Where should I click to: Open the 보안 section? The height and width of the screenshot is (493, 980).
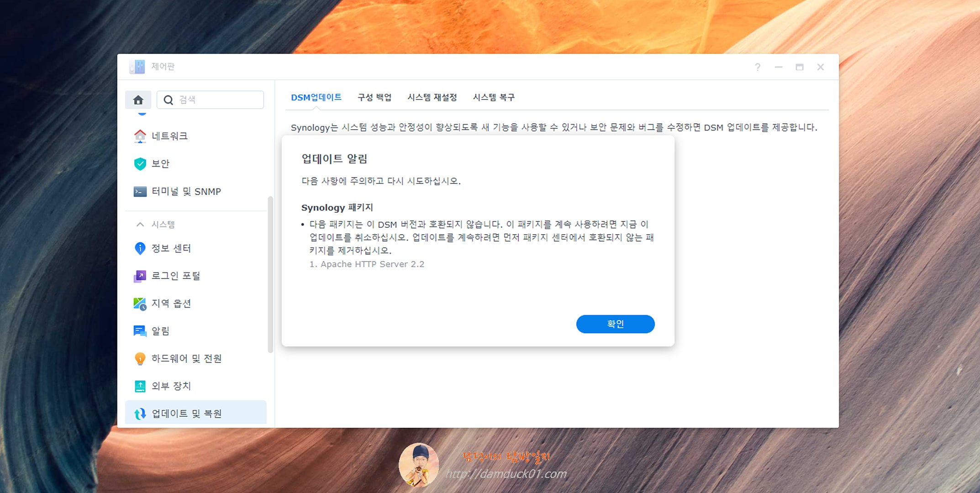pos(161,163)
